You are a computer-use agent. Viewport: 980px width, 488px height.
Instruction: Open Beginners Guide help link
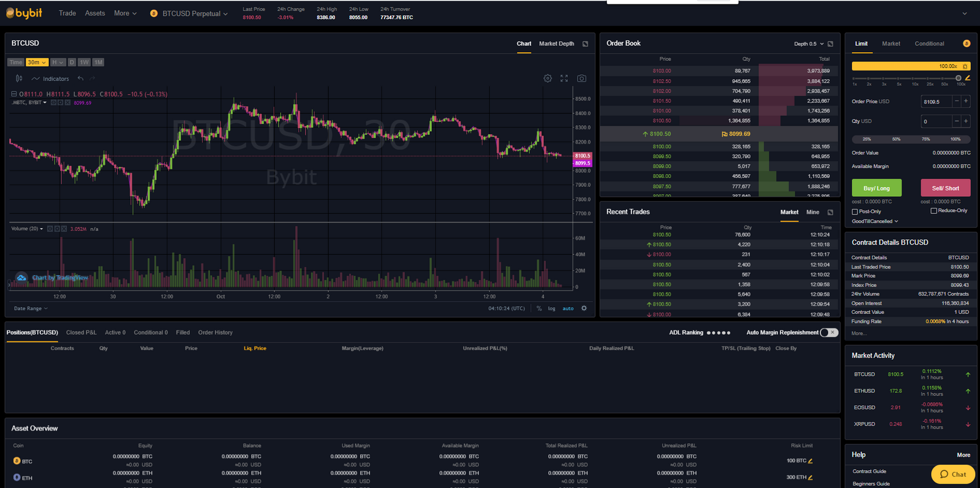click(871, 484)
